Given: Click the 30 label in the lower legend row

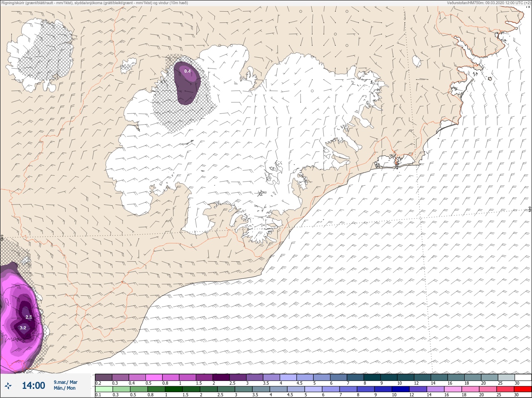Looking at the screenshot, I should (516, 395).
